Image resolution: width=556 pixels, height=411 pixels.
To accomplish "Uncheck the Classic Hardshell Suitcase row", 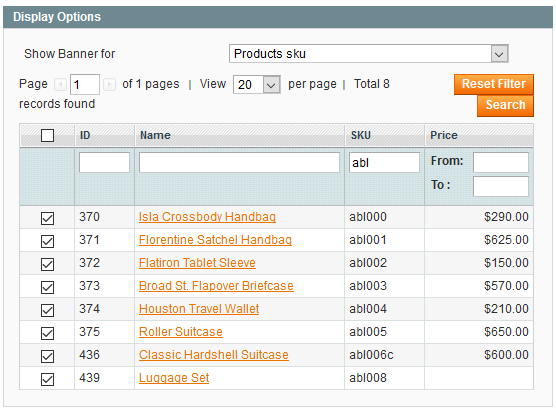I will point(47,356).
